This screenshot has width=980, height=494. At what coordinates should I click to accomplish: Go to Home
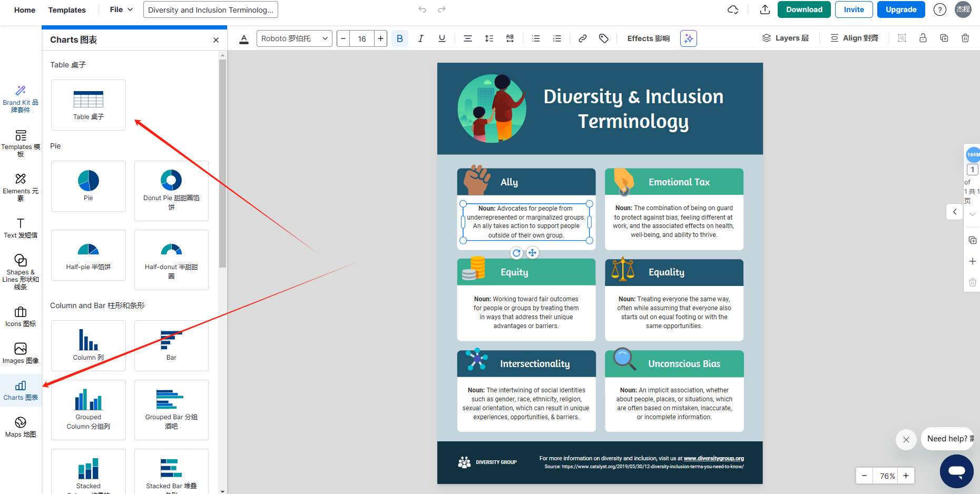point(25,10)
